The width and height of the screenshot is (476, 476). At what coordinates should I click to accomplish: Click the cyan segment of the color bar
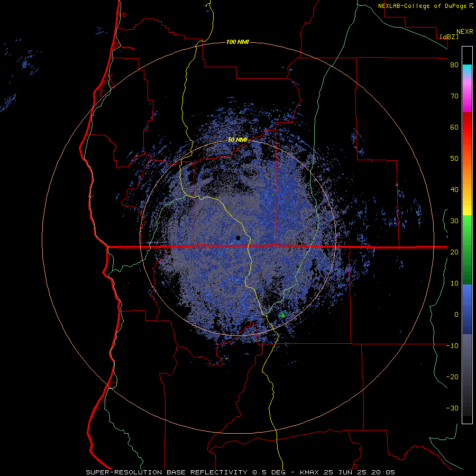click(467, 69)
